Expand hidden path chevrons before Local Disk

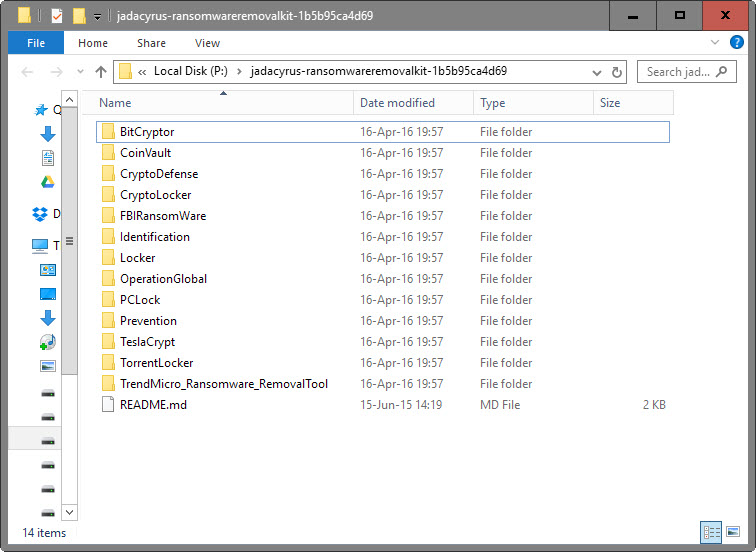pyautogui.click(x=142, y=72)
